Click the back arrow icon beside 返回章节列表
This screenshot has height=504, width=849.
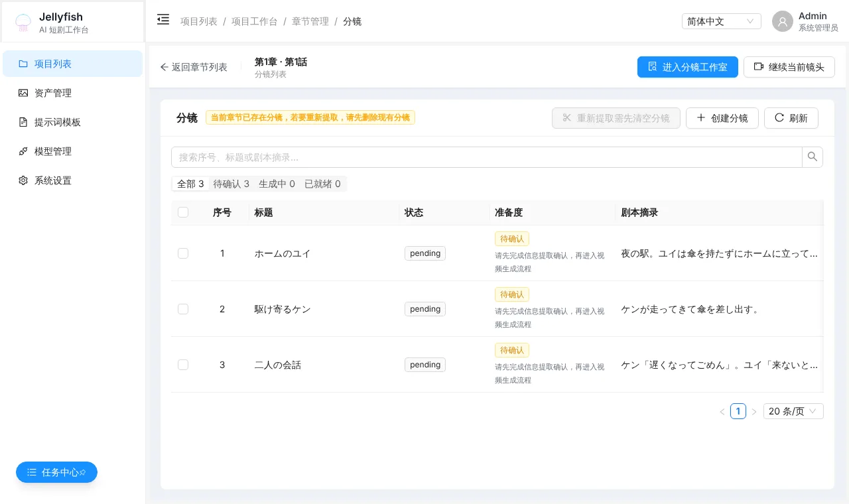[x=164, y=68]
